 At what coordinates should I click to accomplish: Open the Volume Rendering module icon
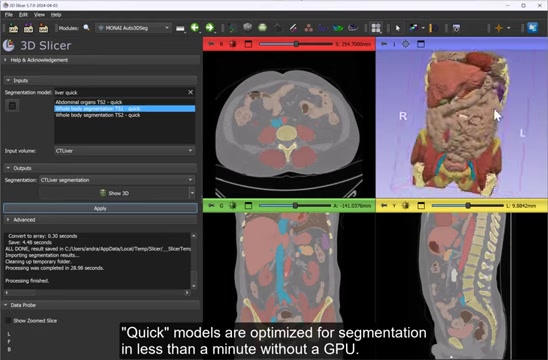tap(353, 28)
